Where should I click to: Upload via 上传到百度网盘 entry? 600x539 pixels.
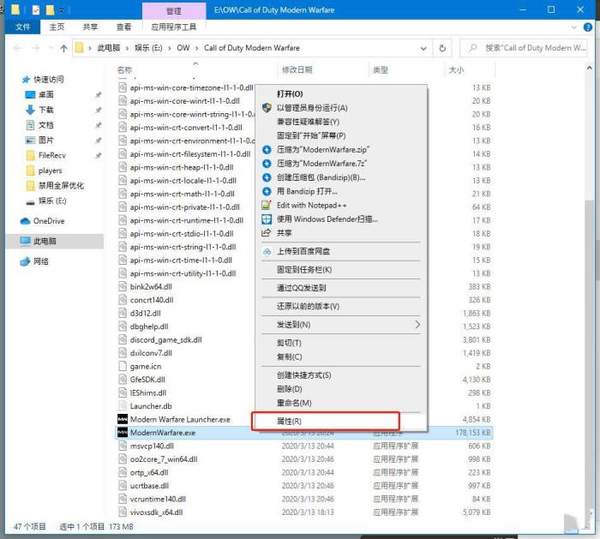point(303,251)
